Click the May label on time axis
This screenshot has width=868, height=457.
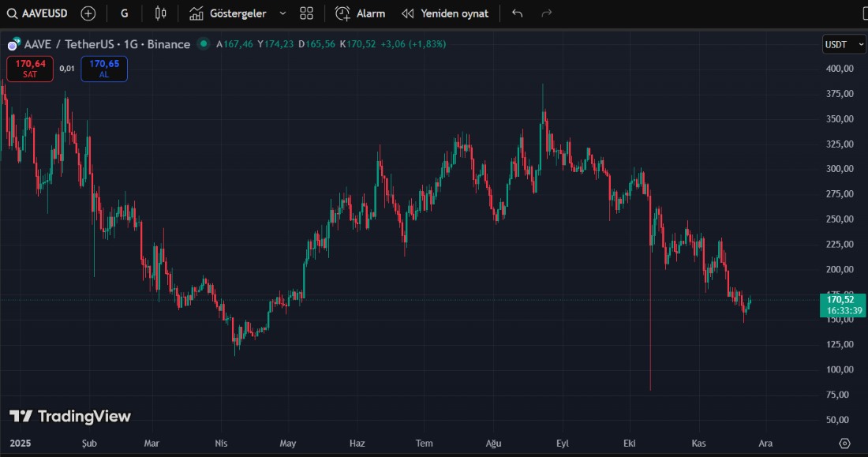288,444
